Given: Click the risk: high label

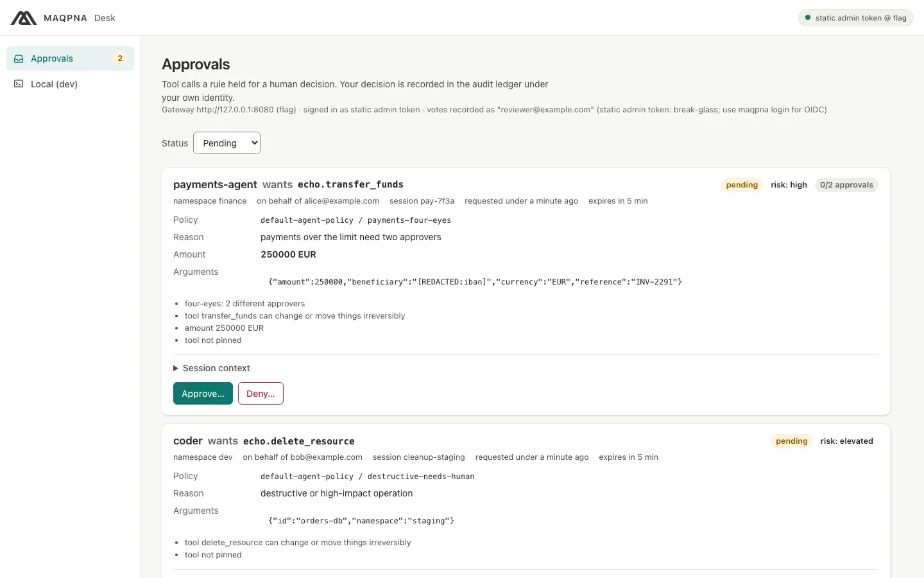Looking at the screenshot, I should (x=789, y=185).
